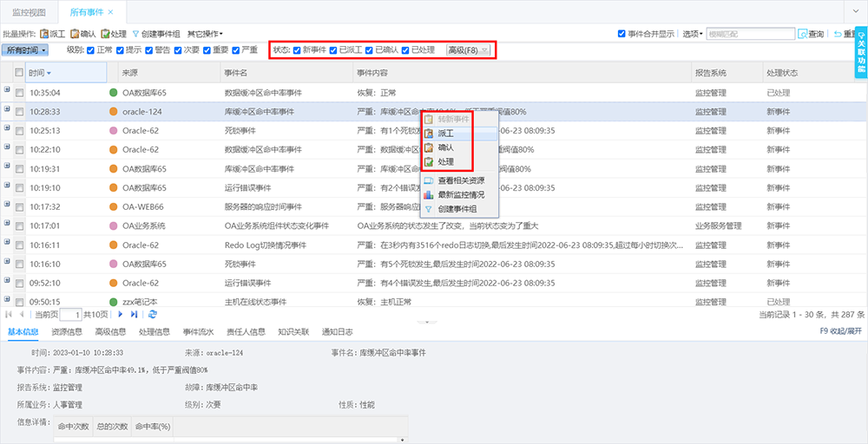Toggle the 已处理 status checkbox
The height and width of the screenshot is (444, 868).
405,49
